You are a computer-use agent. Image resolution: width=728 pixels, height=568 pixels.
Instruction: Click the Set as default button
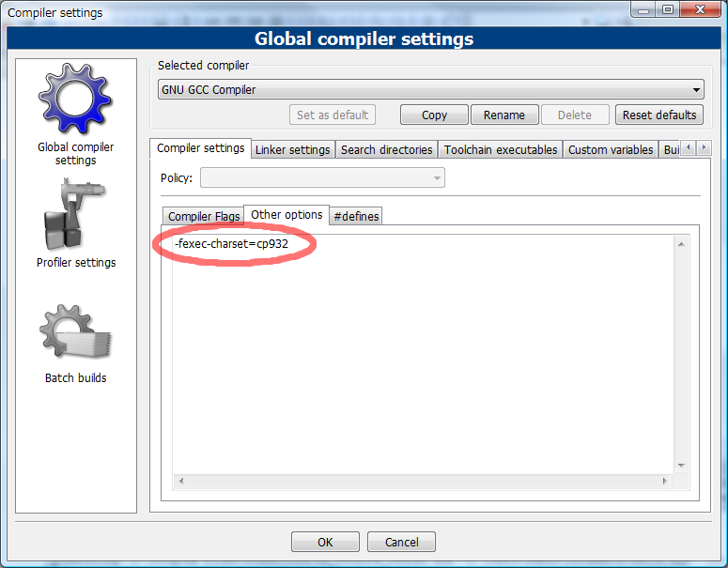[x=333, y=115]
